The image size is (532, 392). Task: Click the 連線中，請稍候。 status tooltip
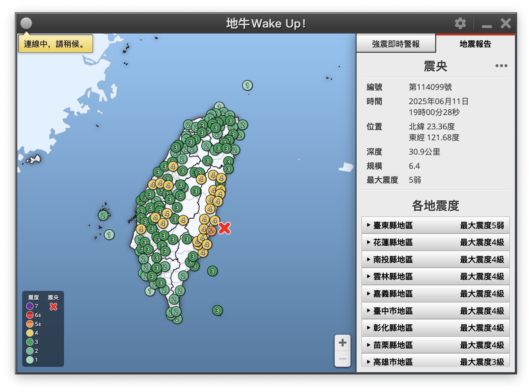(x=55, y=44)
